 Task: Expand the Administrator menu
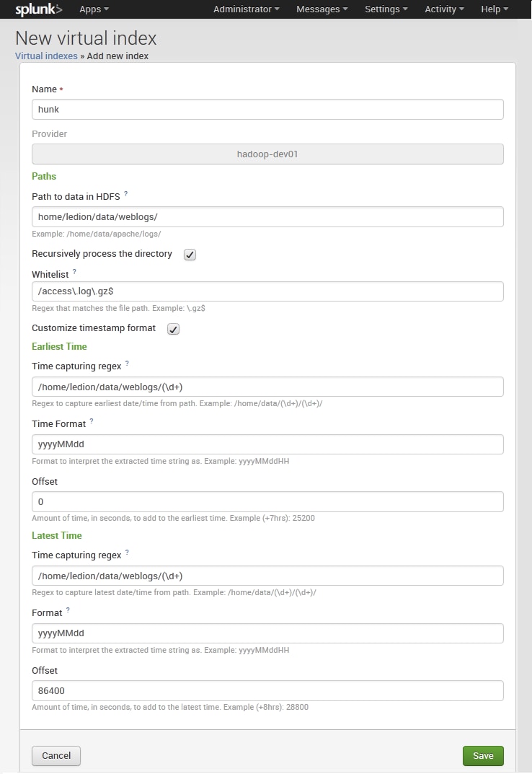(x=247, y=9)
